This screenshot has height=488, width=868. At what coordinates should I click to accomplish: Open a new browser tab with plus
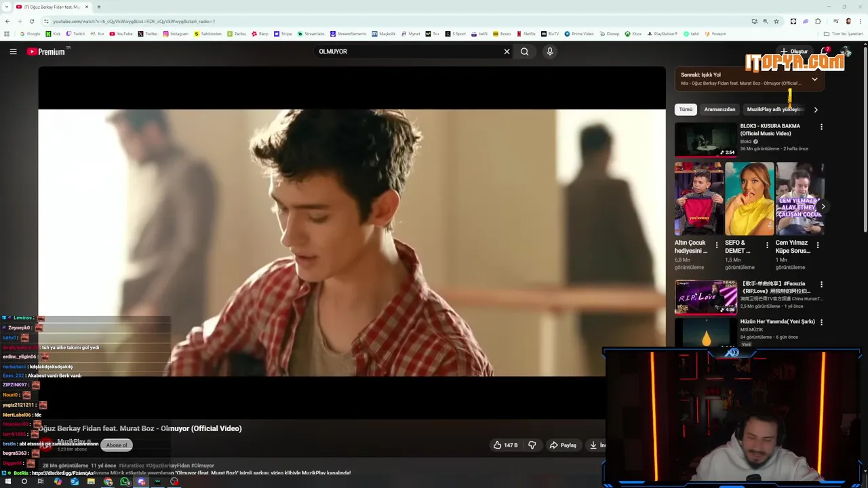coord(99,7)
